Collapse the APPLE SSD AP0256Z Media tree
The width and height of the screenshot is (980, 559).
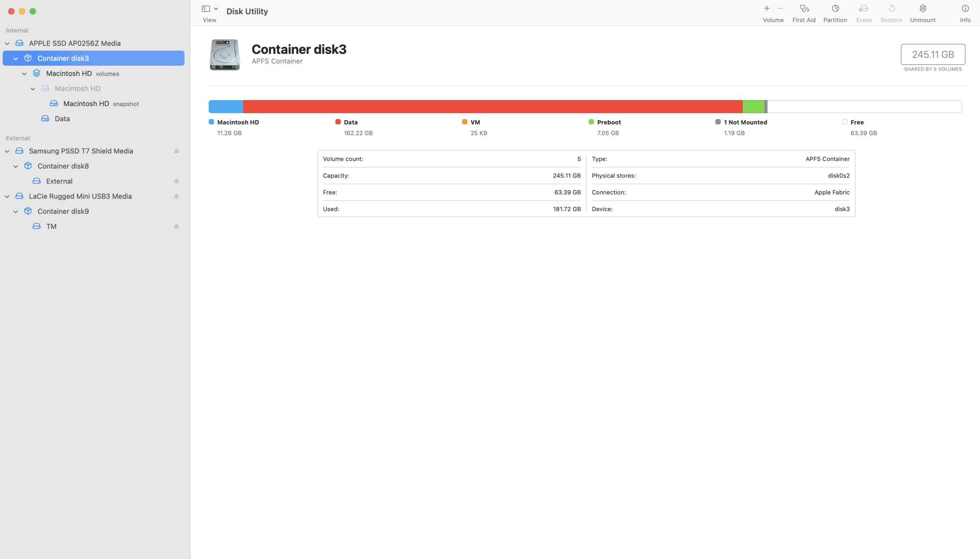pyautogui.click(x=7, y=44)
